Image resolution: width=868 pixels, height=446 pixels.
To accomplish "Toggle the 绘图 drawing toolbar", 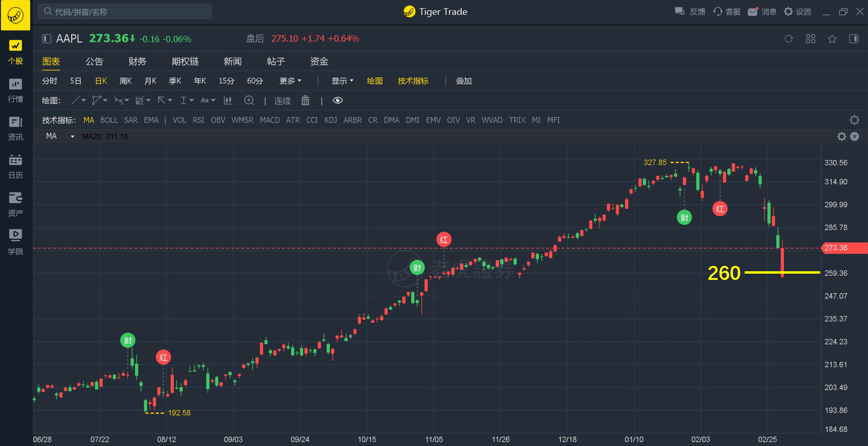I will (375, 81).
